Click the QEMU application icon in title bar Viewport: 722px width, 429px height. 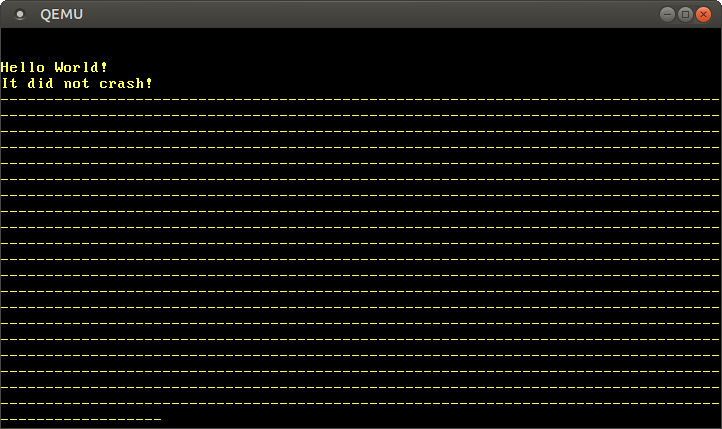click(19, 14)
